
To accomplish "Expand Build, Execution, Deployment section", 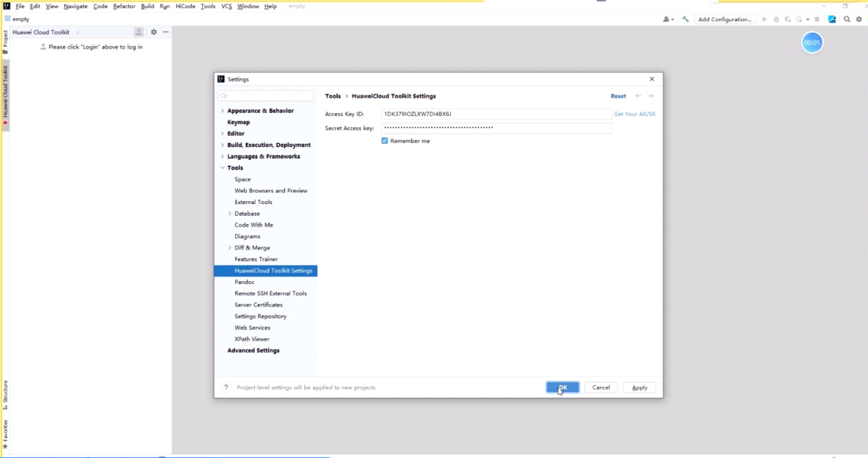I will [223, 145].
